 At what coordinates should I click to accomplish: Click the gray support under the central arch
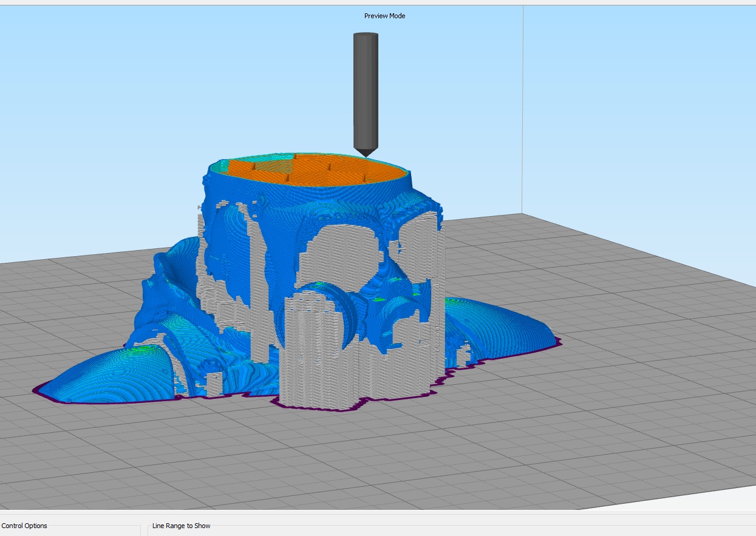click(x=340, y=255)
